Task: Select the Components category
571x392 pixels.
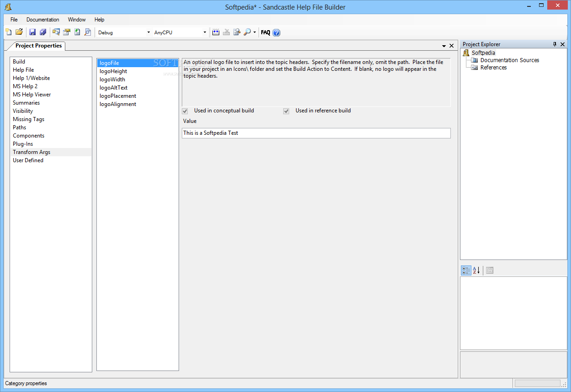Action: [51, 136]
